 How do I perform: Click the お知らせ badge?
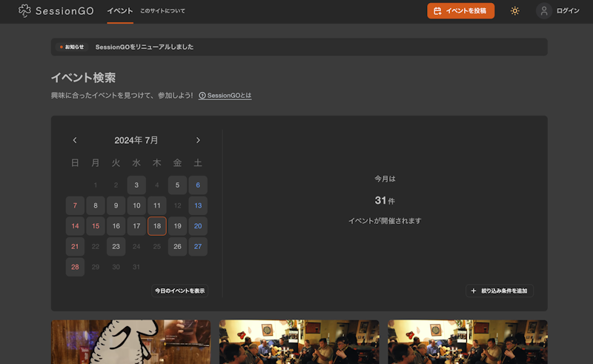click(72, 47)
